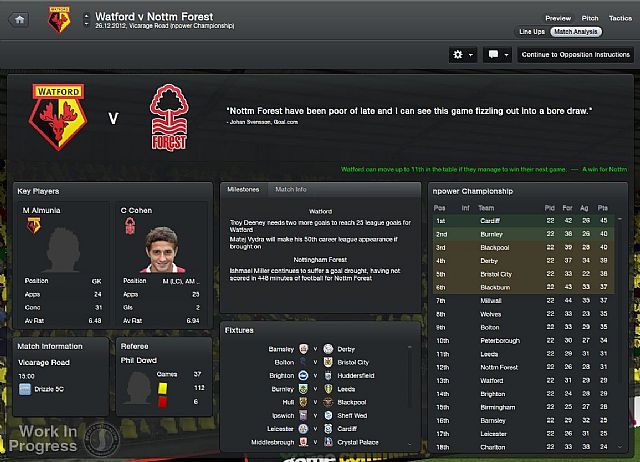The width and height of the screenshot is (640, 462).
Task: Open the Tactics tab
Action: tap(619, 18)
